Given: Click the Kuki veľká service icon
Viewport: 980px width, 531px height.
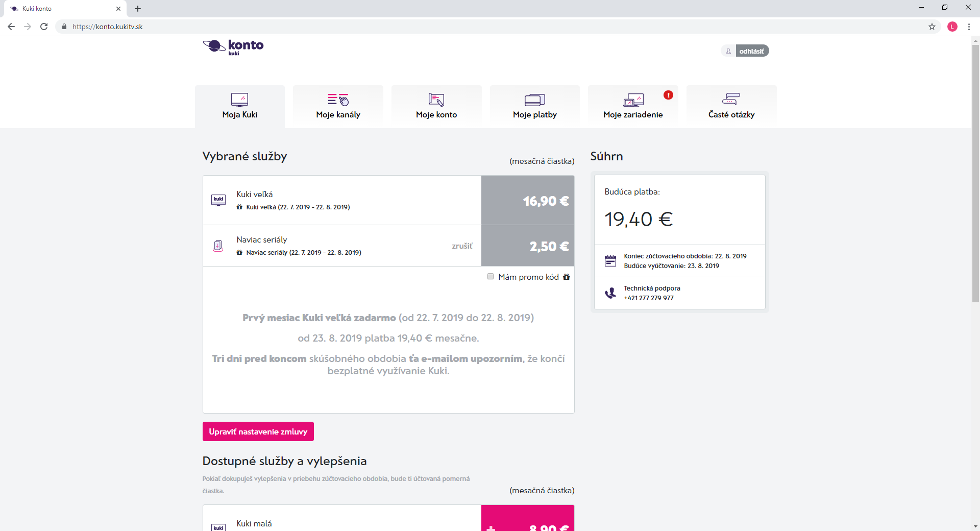Looking at the screenshot, I should 218,200.
